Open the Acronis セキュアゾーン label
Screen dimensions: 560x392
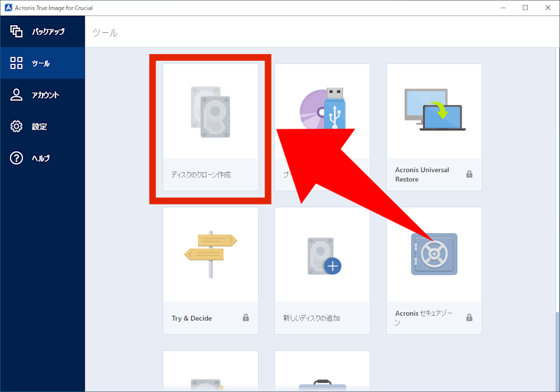pyautogui.click(x=423, y=318)
